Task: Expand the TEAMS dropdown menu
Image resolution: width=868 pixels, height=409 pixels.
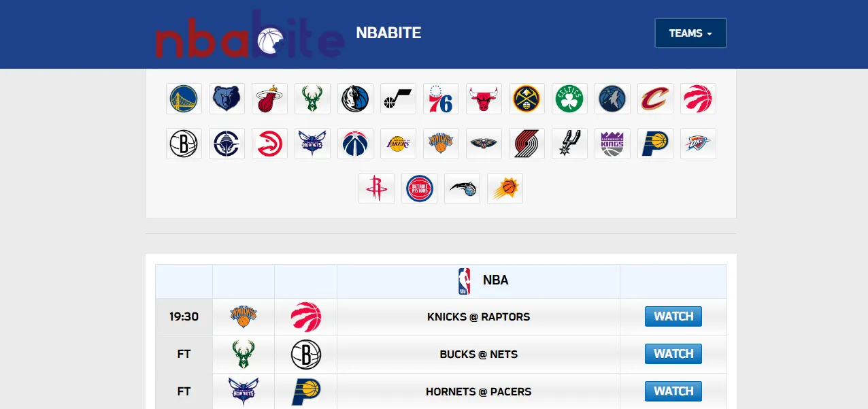Action: coord(690,33)
